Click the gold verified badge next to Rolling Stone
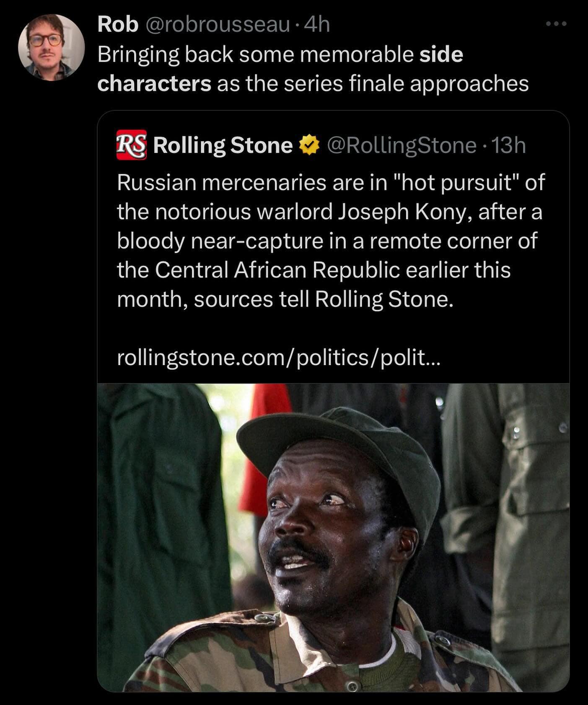The height and width of the screenshot is (705, 588). pyautogui.click(x=309, y=145)
